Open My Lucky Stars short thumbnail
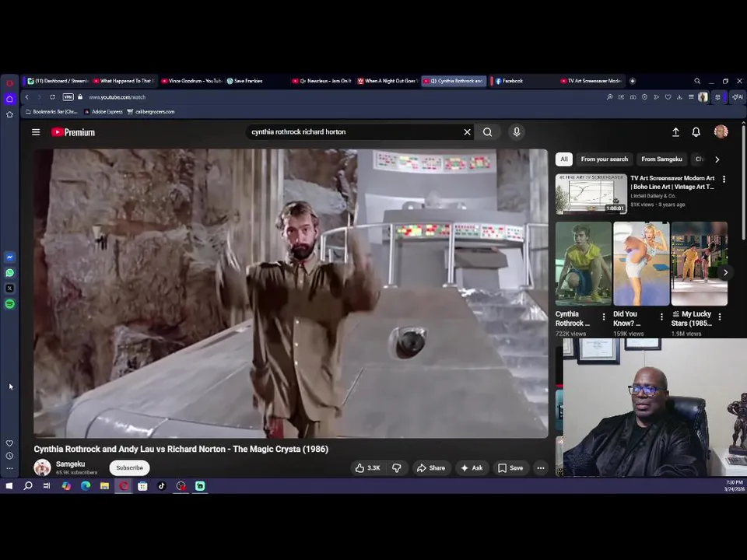 699,264
